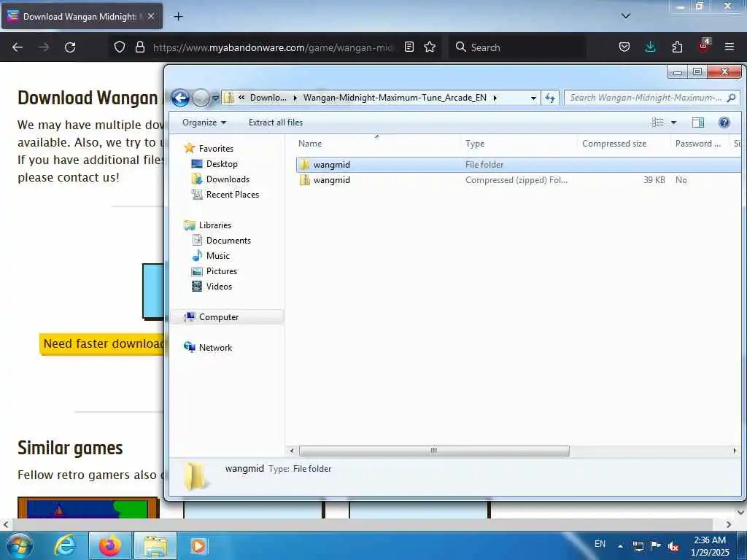Click the Firefox Search box
This screenshot has width=747, height=560.
[517, 47]
